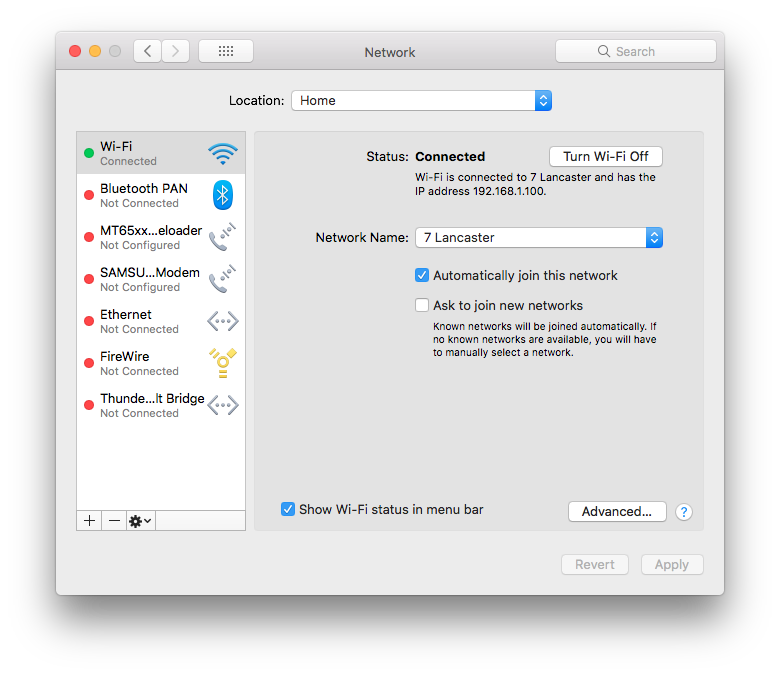Click the SAMSU...Modem phone icon
This screenshot has width=780, height=675.
pyautogui.click(x=222, y=279)
